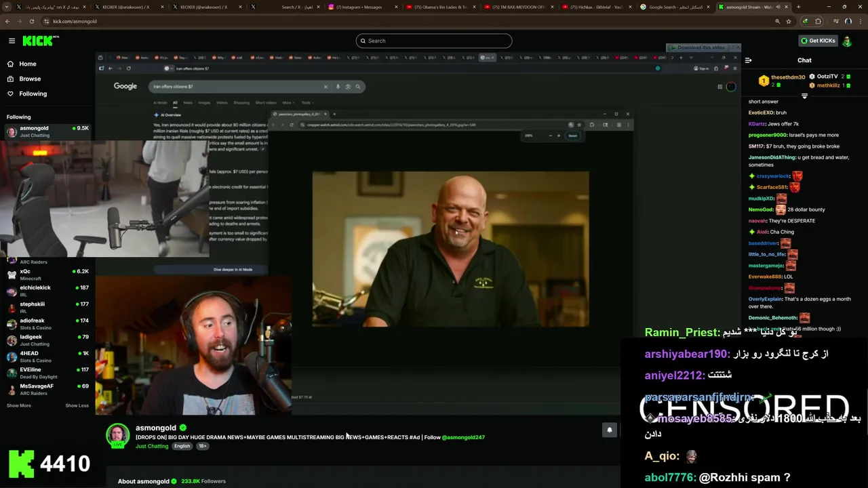
Task: Click the methkillz leaderboard entry
Action: point(828,85)
